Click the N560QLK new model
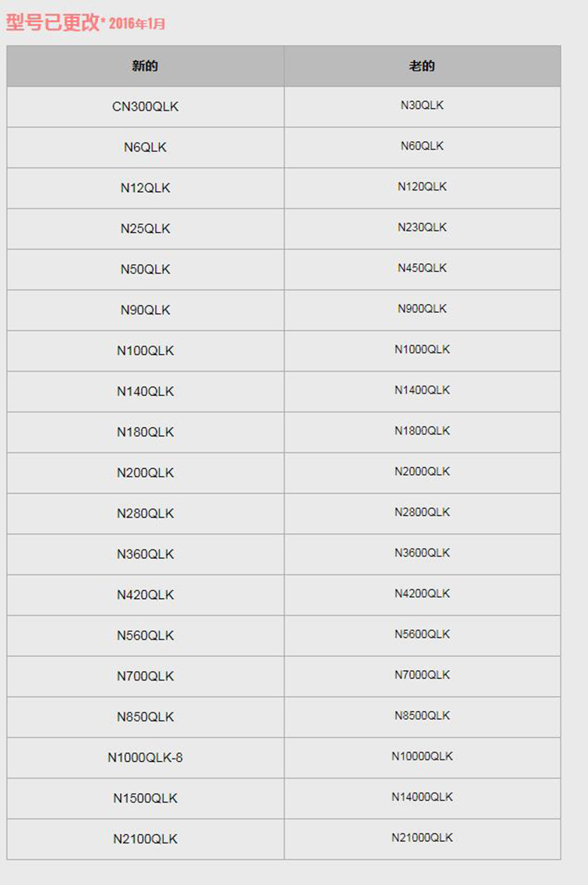This screenshot has width=588, height=885. 145,636
